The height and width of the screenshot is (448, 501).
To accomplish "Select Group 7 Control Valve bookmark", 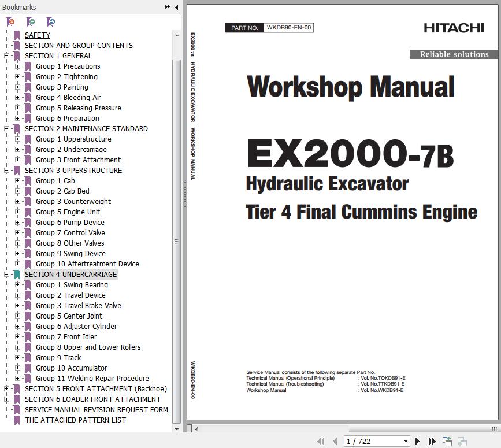I will (70, 232).
